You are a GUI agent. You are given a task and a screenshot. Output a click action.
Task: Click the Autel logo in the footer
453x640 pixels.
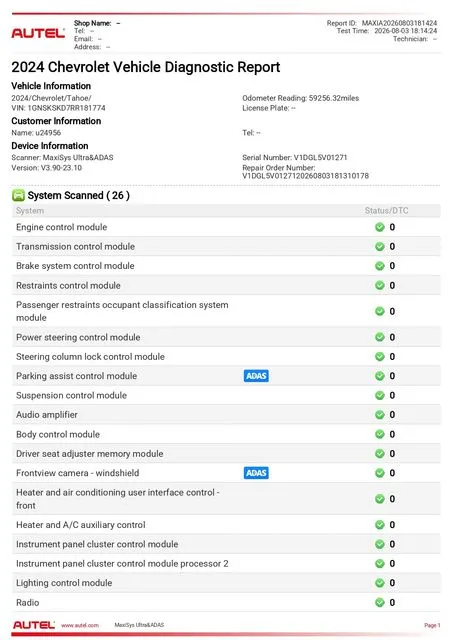[x=34, y=625]
